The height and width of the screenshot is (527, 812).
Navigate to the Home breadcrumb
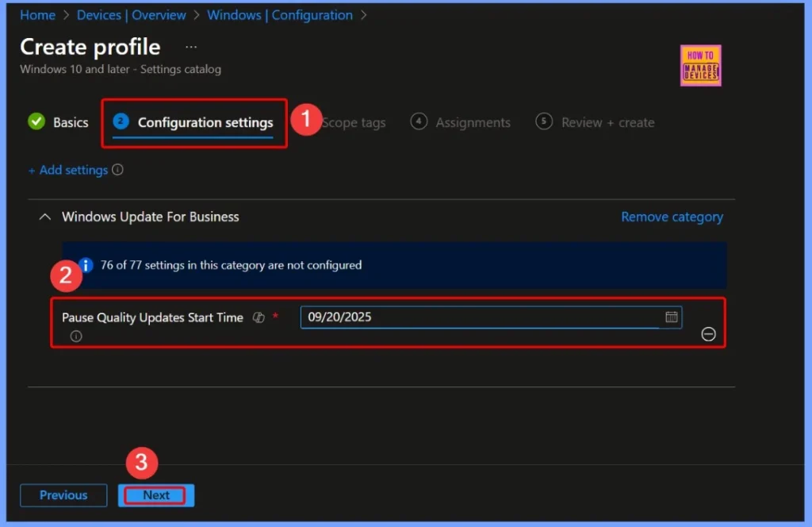[37, 15]
